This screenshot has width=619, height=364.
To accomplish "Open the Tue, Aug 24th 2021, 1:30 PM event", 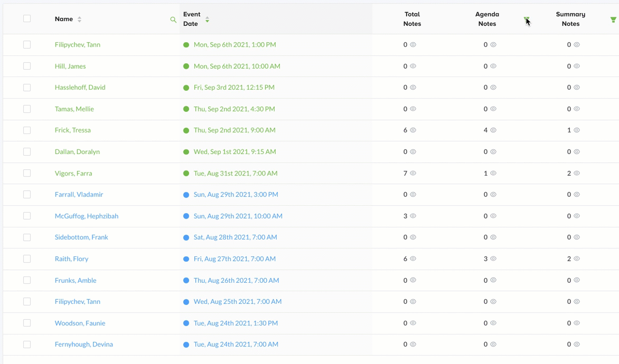I will point(236,323).
